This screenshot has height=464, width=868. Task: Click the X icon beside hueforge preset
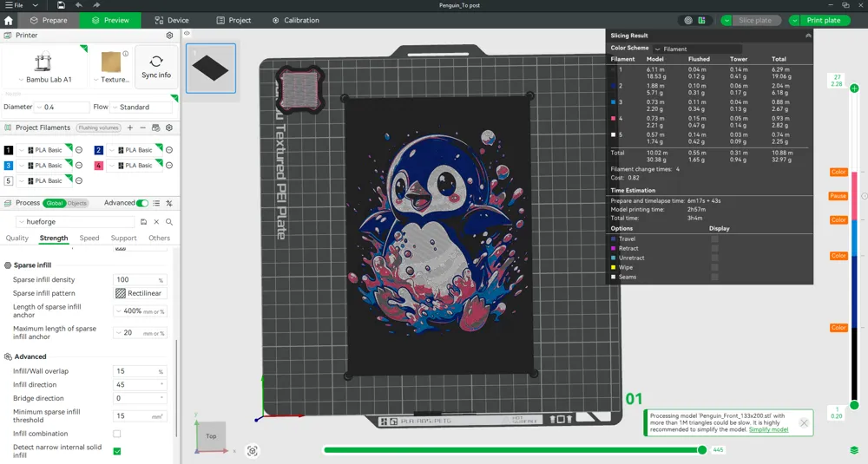point(156,222)
